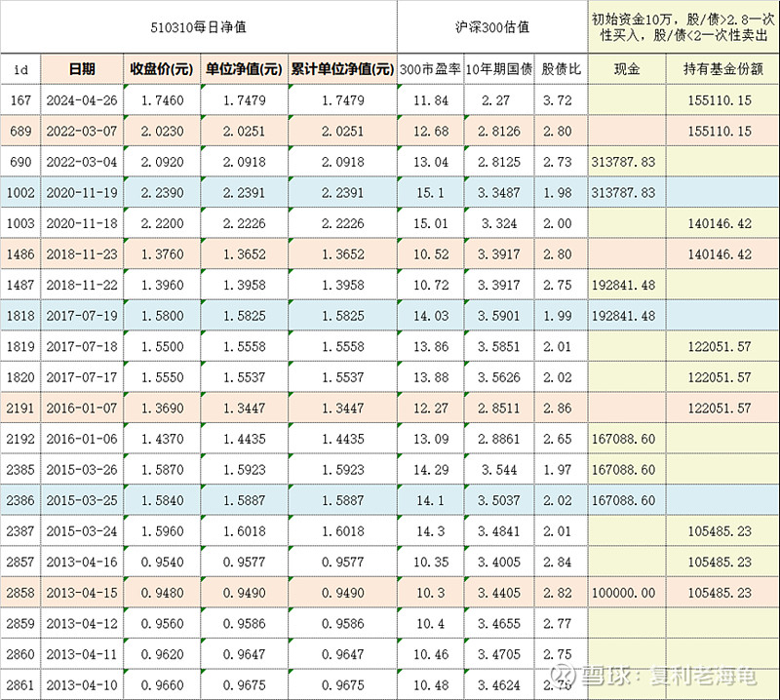The width and height of the screenshot is (780, 700).
Task: Select the 持有基金份额 column header
Action: click(721, 69)
